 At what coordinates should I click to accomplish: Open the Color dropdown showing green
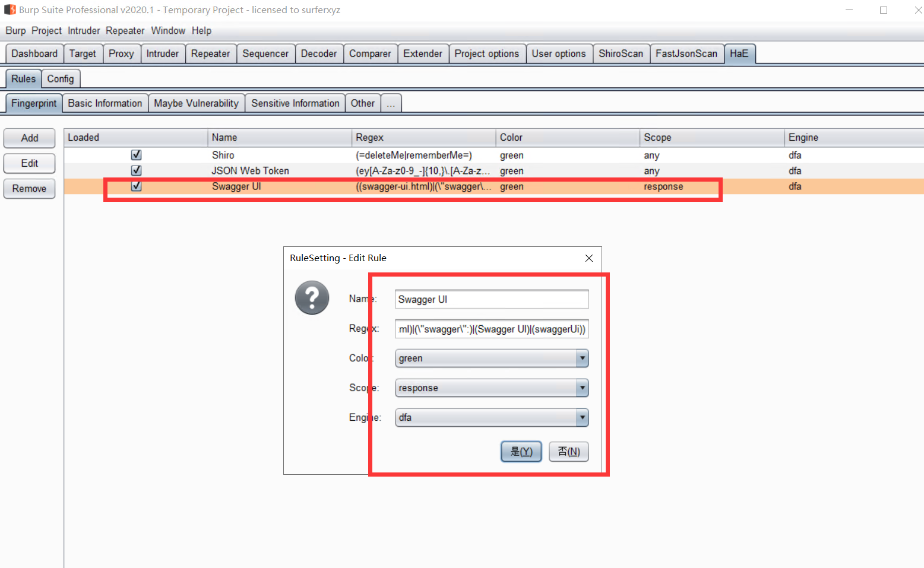pyautogui.click(x=492, y=358)
